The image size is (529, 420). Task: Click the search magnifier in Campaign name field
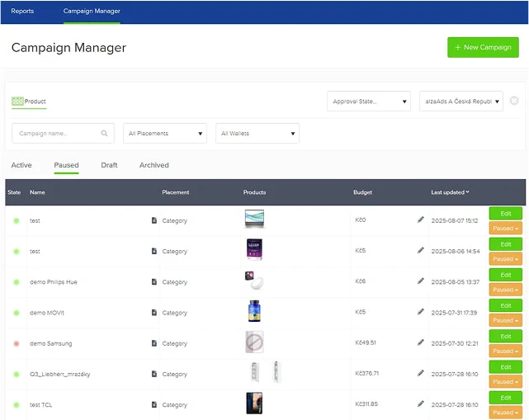coord(105,133)
